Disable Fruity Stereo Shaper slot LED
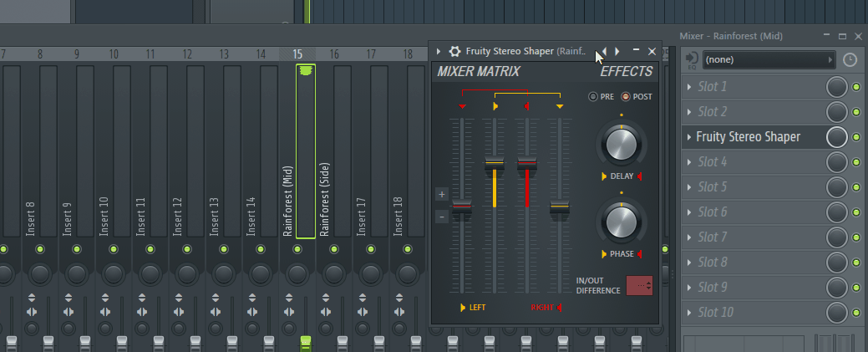The height and width of the screenshot is (352, 868). [856, 137]
